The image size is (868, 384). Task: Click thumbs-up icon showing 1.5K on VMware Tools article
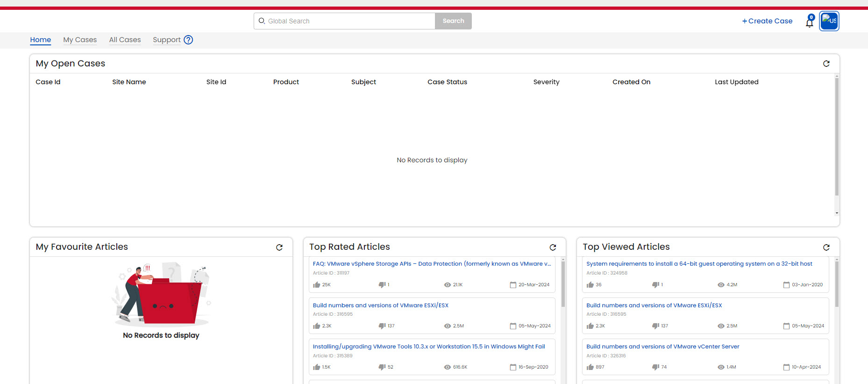[x=317, y=367]
